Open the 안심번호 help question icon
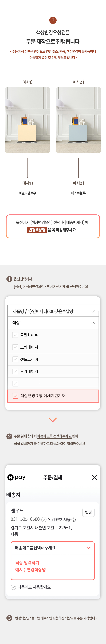This screenshot has width=106, height=644. click(74, 520)
